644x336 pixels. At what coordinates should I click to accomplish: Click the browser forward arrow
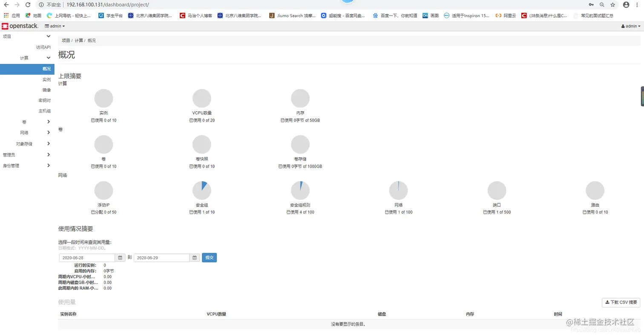tap(17, 5)
